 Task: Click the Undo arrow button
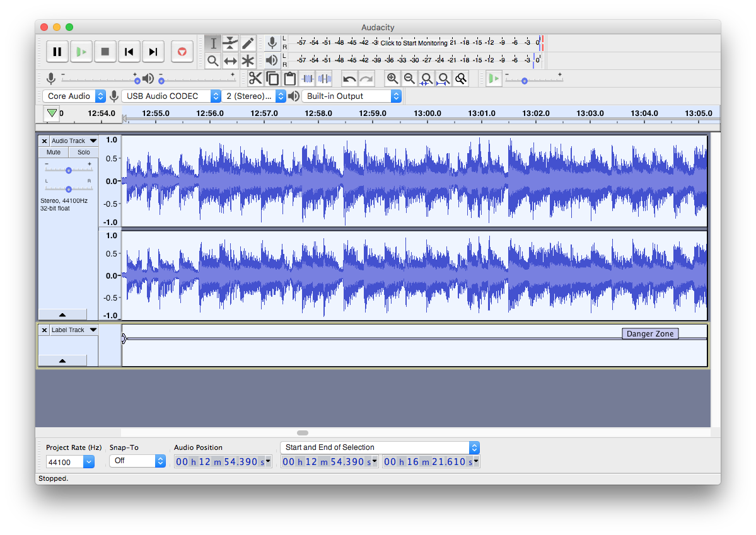click(x=349, y=79)
